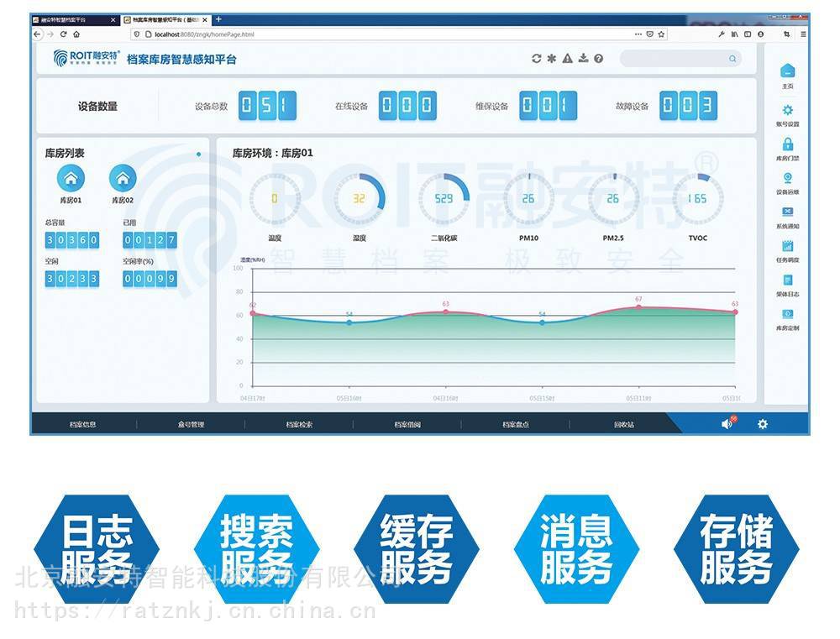Click the speaker notification icon in bottom bar
The height and width of the screenshot is (639, 840).
[x=727, y=424]
